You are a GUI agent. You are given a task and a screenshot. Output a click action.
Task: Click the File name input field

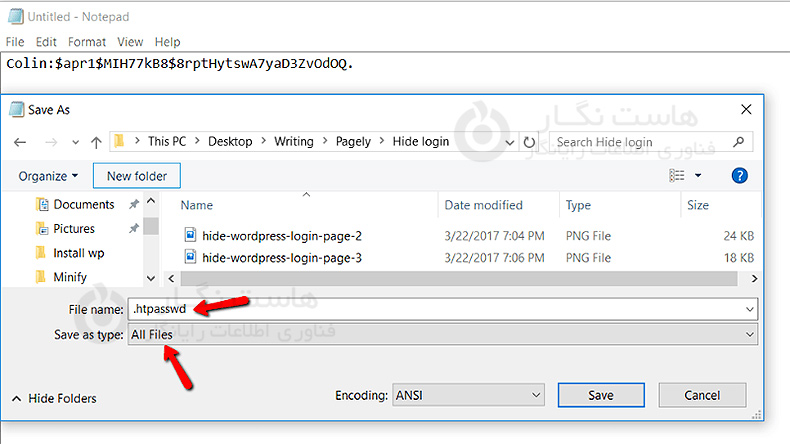[442, 309]
